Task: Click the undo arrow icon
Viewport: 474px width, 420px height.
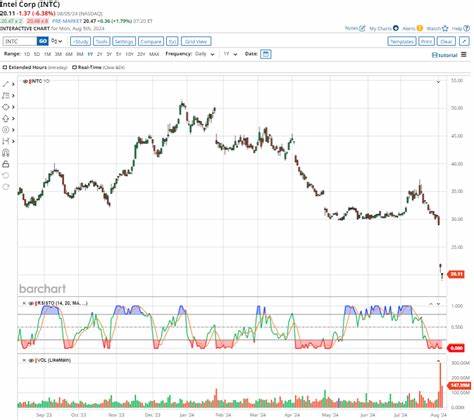Action: click(6, 175)
